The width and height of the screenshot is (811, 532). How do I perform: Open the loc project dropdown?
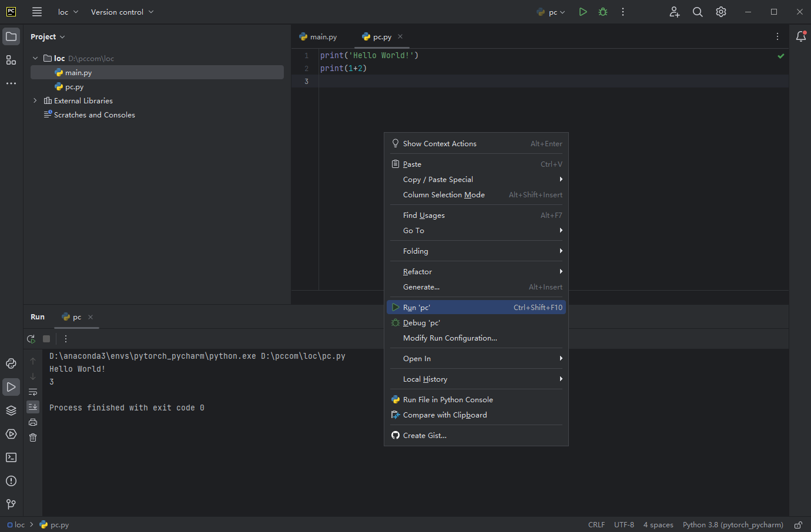pyautogui.click(x=68, y=12)
